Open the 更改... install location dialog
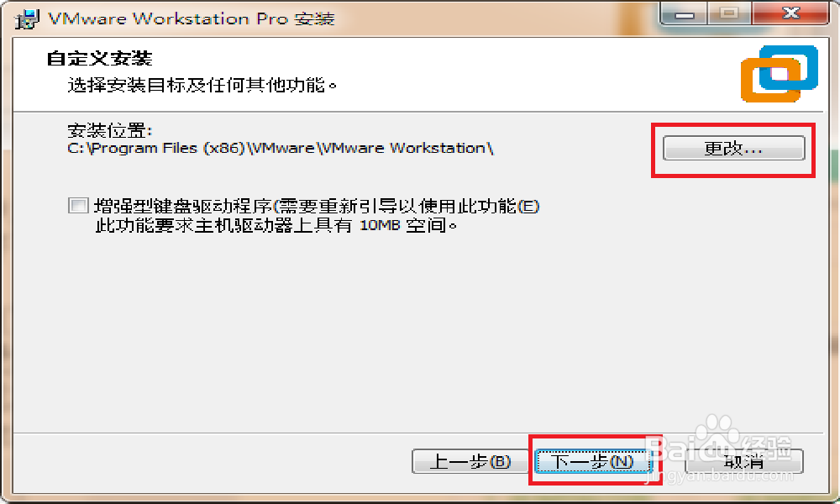This screenshot has height=504, width=840. (x=734, y=149)
